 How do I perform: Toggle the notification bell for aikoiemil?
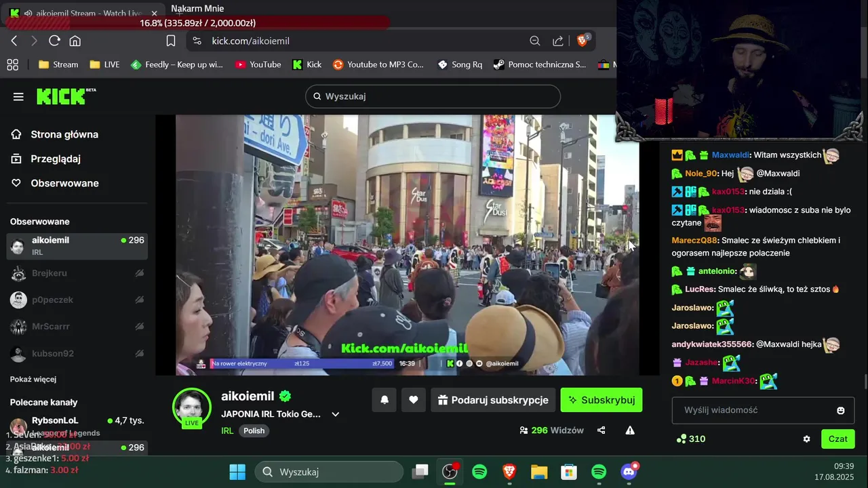[x=384, y=400]
